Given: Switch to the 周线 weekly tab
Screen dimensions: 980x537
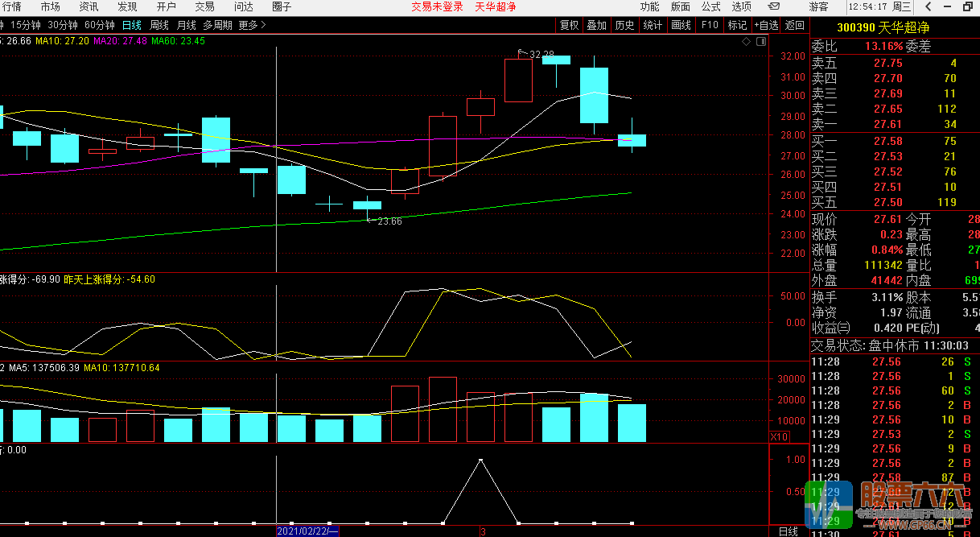Looking at the screenshot, I should [x=159, y=25].
